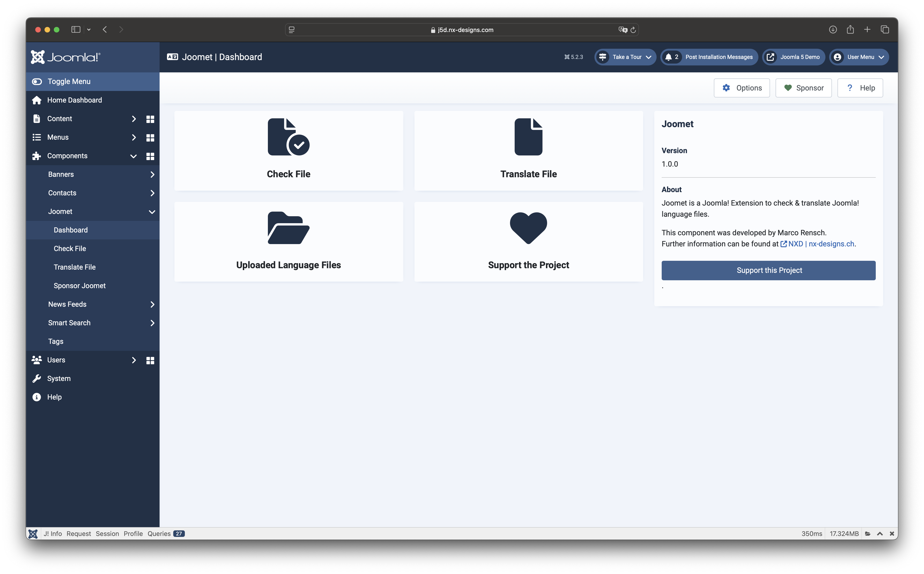Image resolution: width=924 pixels, height=574 pixels.
Task: Expand the Content menu chevron
Action: pos(134,119)
